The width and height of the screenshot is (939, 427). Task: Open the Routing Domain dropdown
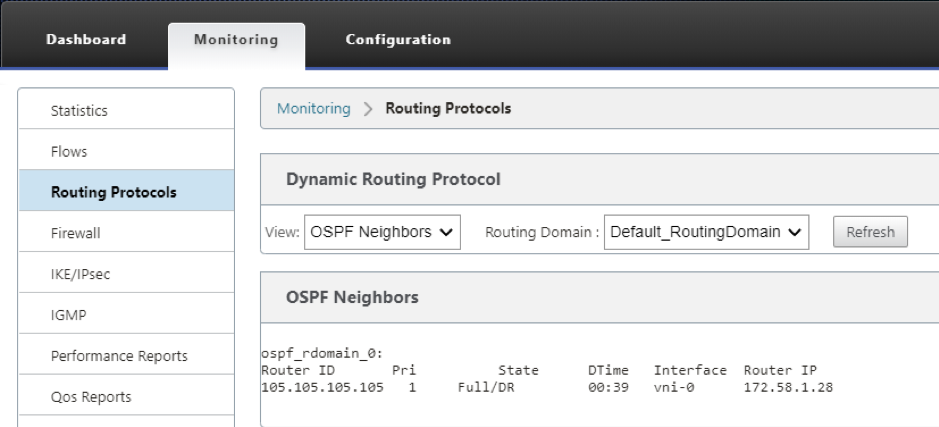coord(706,232)
